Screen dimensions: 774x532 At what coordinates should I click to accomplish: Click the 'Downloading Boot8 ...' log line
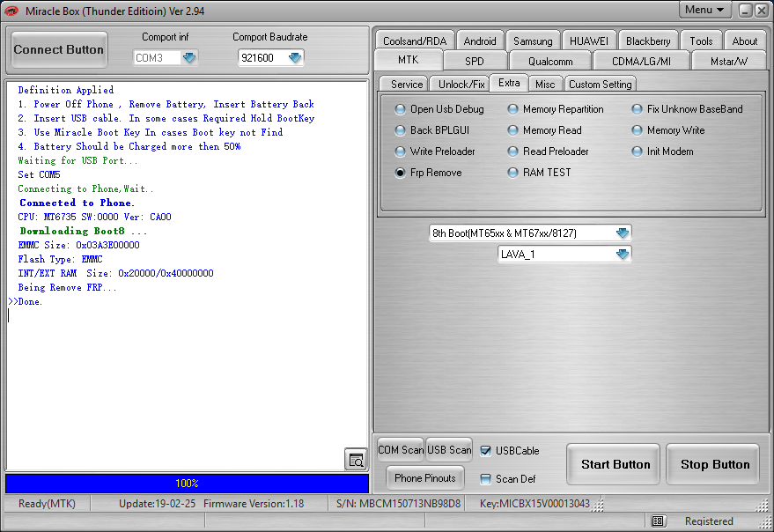83,231
